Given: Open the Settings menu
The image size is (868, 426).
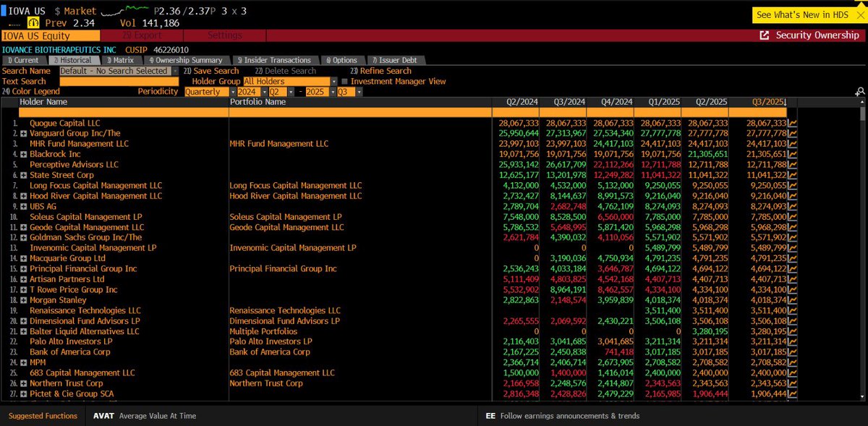Looking at the screenshot, I should point(225,35).
